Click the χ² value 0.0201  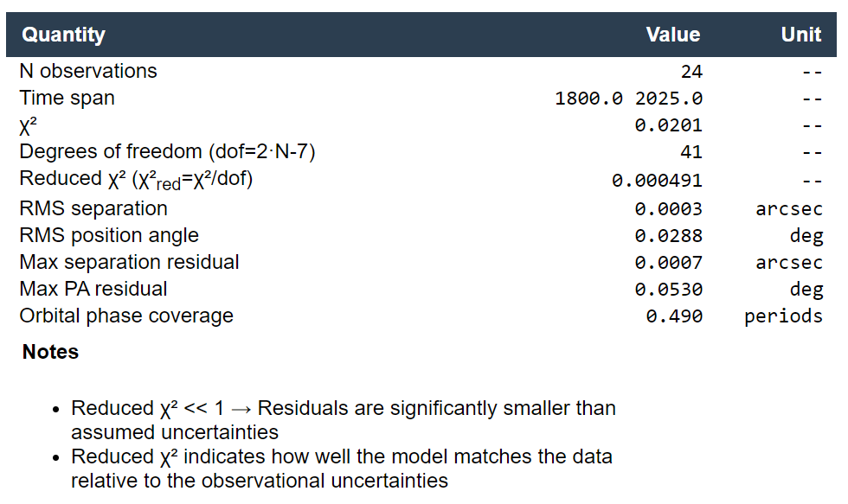[668, 125]
